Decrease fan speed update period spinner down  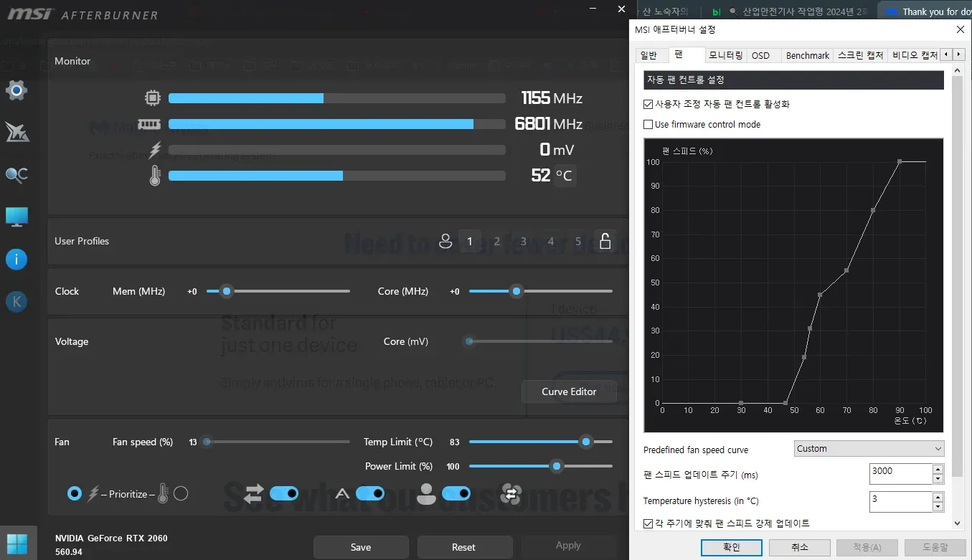pos(938,479)
